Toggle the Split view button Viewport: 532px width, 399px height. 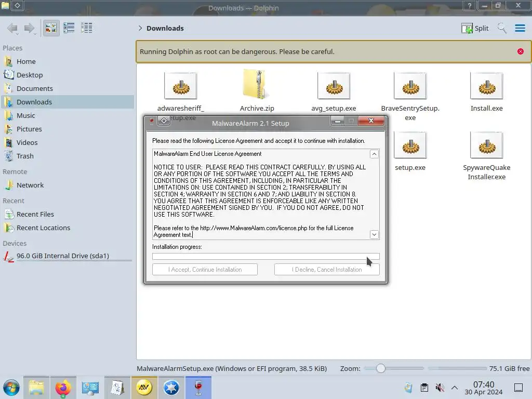475,28
